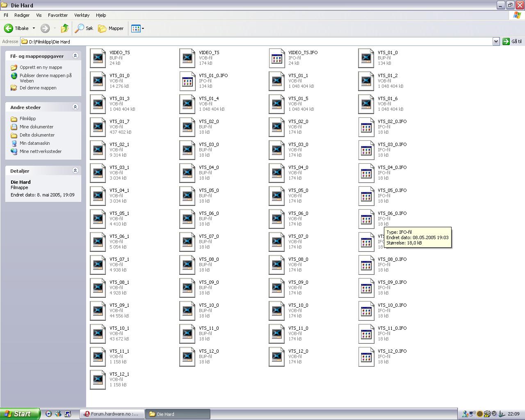Open the Favoritter menu
Image resolution: width=525 pixels, height=420 pixels.
coord(58,15)
